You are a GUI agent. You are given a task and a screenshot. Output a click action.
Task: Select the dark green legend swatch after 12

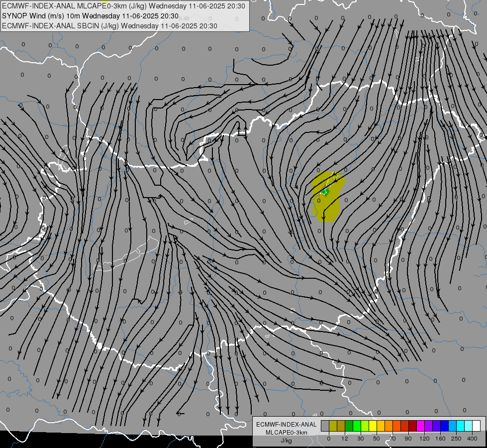coord(349,426)
